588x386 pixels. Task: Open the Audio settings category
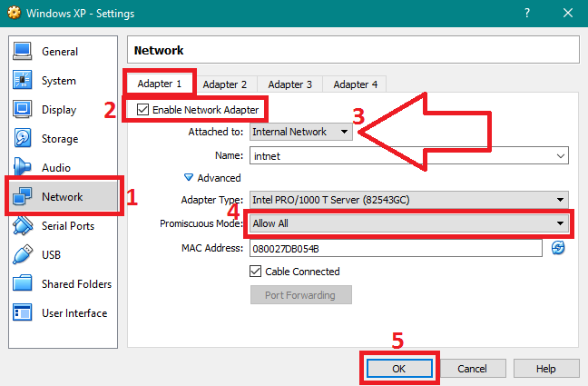coord(63,167)
